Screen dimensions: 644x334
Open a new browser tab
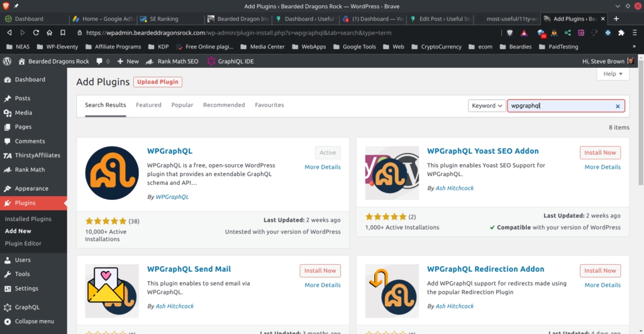click(616, 18)
